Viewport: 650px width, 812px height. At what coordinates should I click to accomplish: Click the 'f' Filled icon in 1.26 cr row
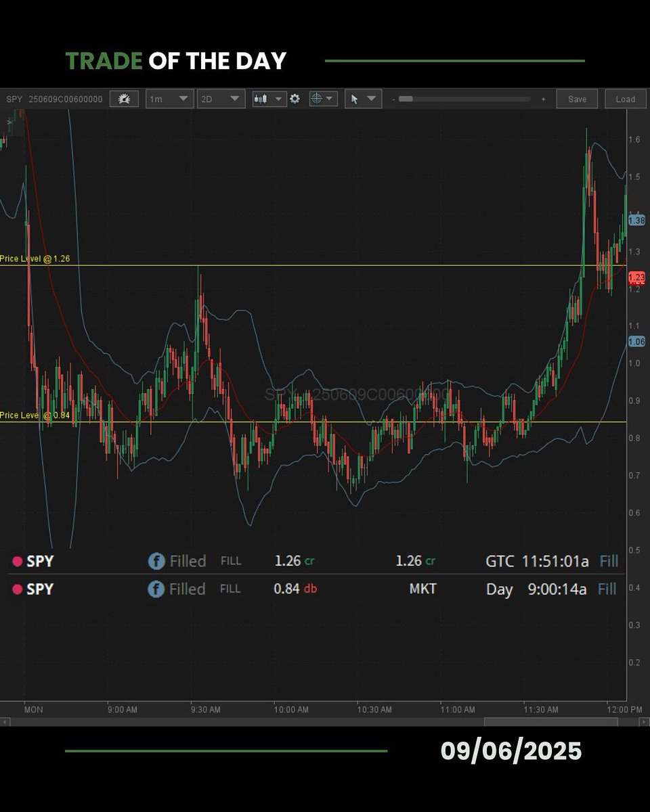[x=156, y=561]
